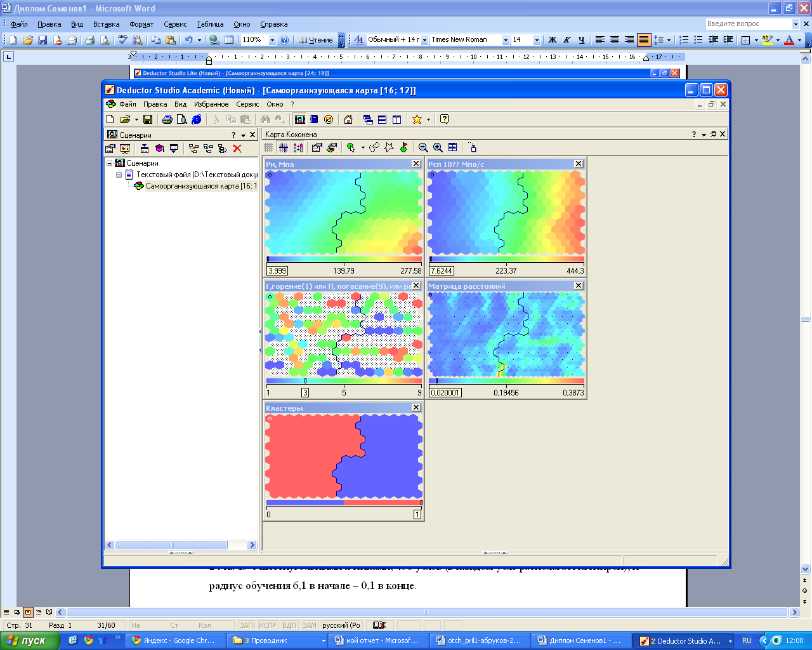The image size is (812, 650).
Task: Click center alignment icon in Word
Action: 615,39
